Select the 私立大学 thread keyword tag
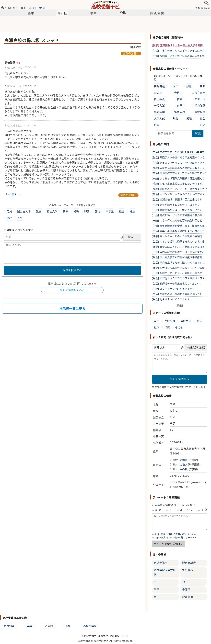This screenshot has width=211, height=644. coord(52,212)
